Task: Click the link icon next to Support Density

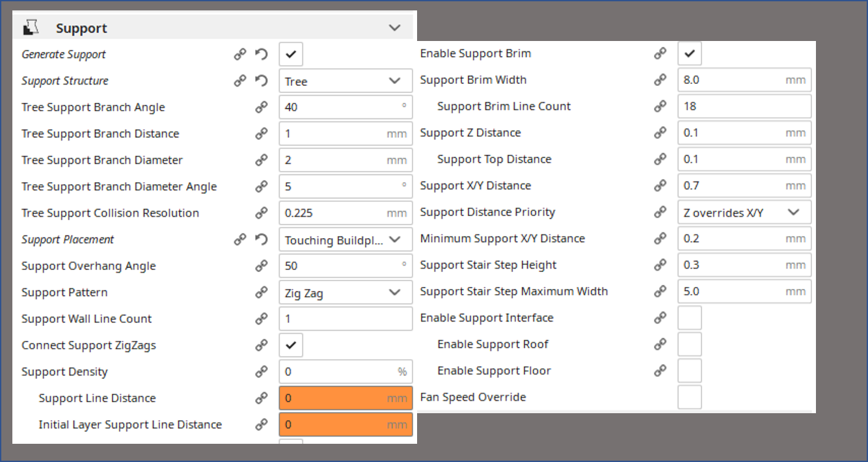Action: pos(262,372)
